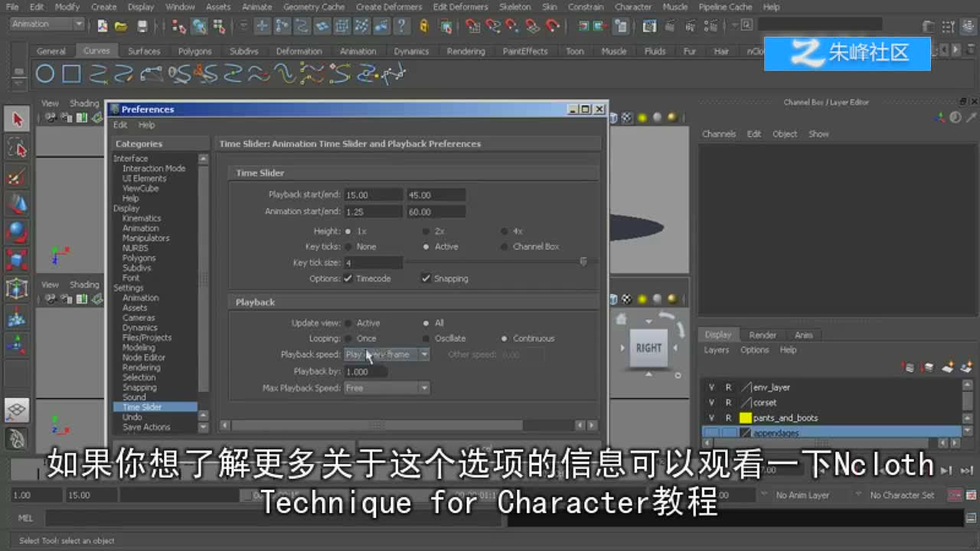Screen dimensions: 980x551
Task: Open the Edit menu in Preferences window
Action: tap(120, 125)
